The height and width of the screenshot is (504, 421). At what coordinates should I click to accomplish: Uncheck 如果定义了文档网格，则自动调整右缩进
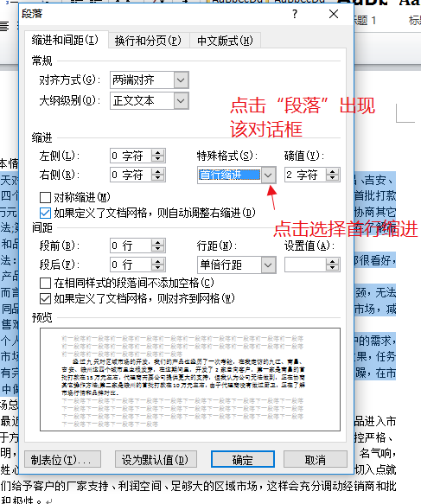[x=45, y=213]
